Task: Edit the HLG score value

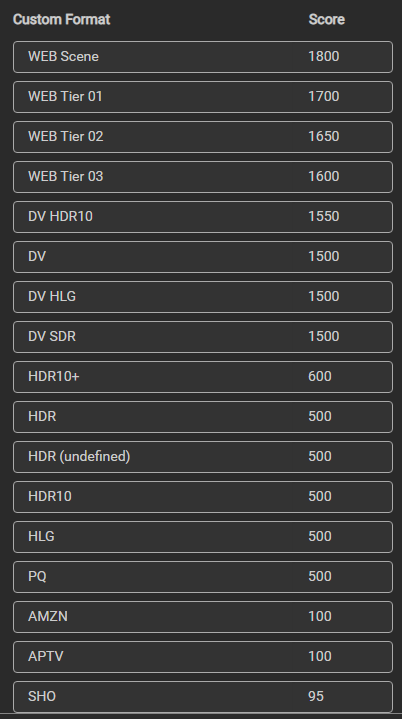Action: tap(320, 537)
